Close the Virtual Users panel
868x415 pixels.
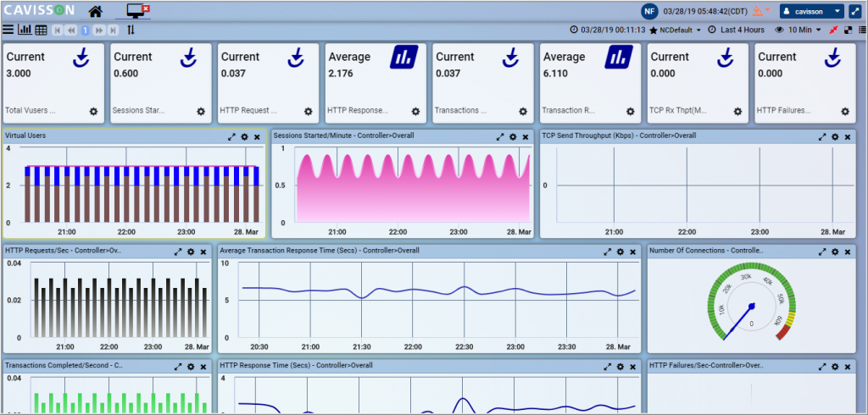point(257,136)
